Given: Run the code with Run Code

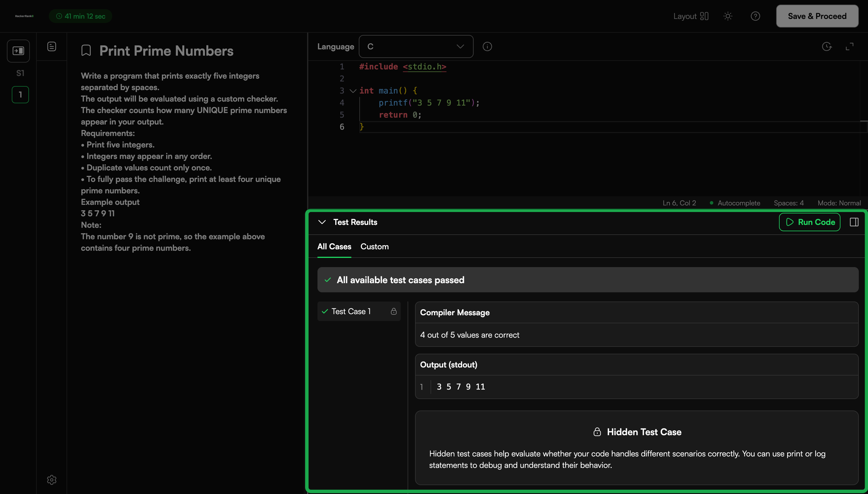Looking at the screenshot, I should point(810,222).
